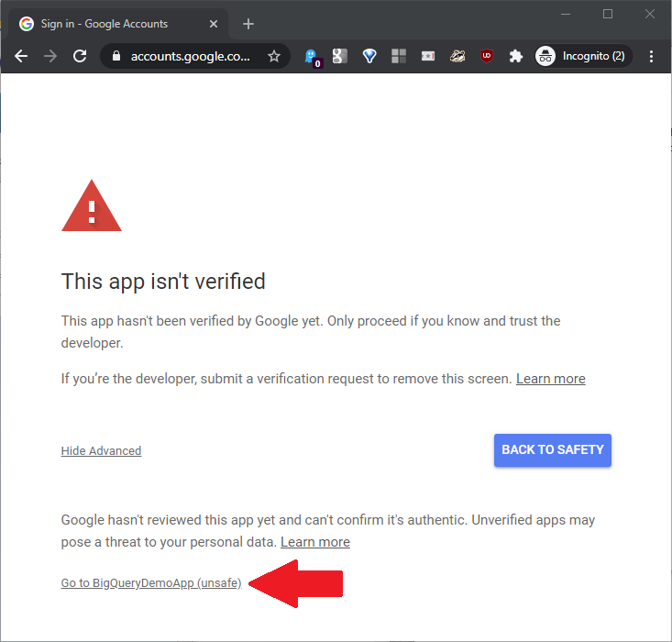Image resolution: width=672 pixels, height=642 pixels.
Task: Open the Ghostery extension icon
Action: [312, 56]
